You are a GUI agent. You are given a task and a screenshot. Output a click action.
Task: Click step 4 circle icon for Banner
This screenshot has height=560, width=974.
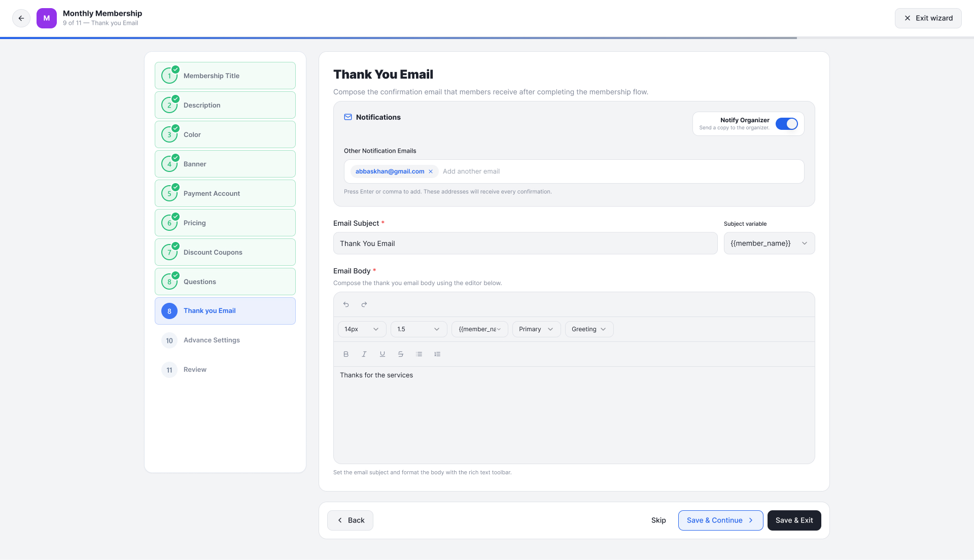pyautogui.click(x=169, y=164)
